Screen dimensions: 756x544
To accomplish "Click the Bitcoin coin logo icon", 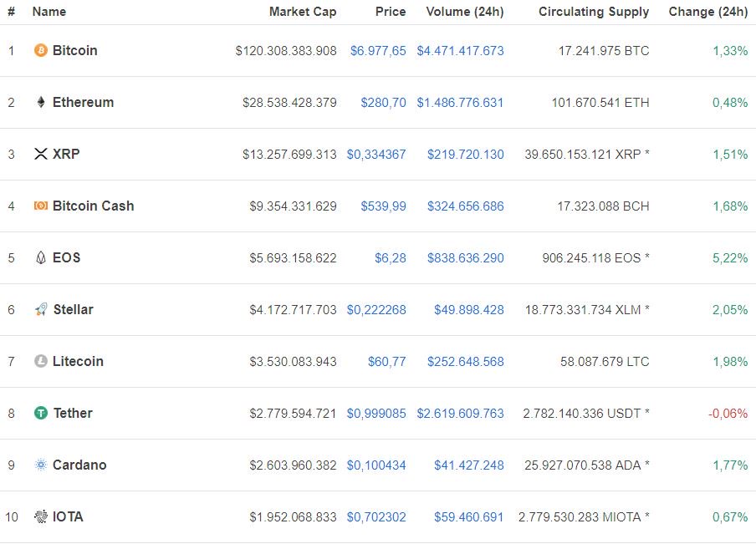I will coord(41,50).
